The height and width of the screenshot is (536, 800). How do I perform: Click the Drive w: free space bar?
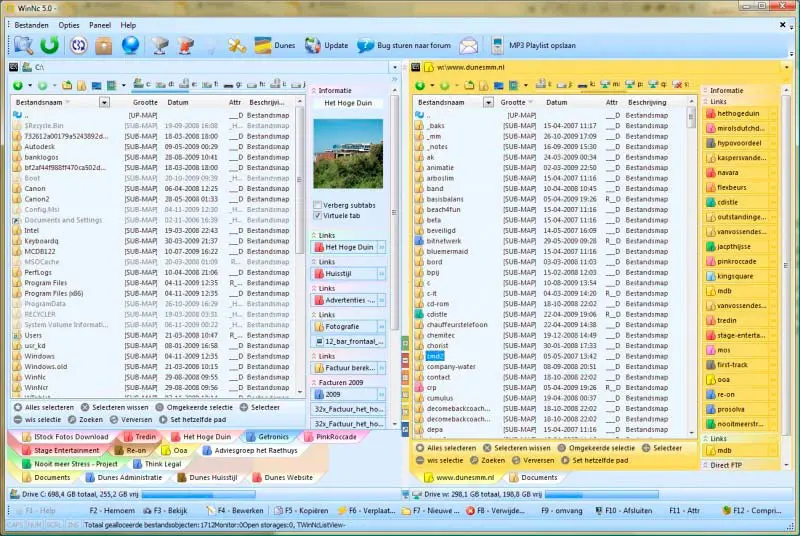coord(602,494)
